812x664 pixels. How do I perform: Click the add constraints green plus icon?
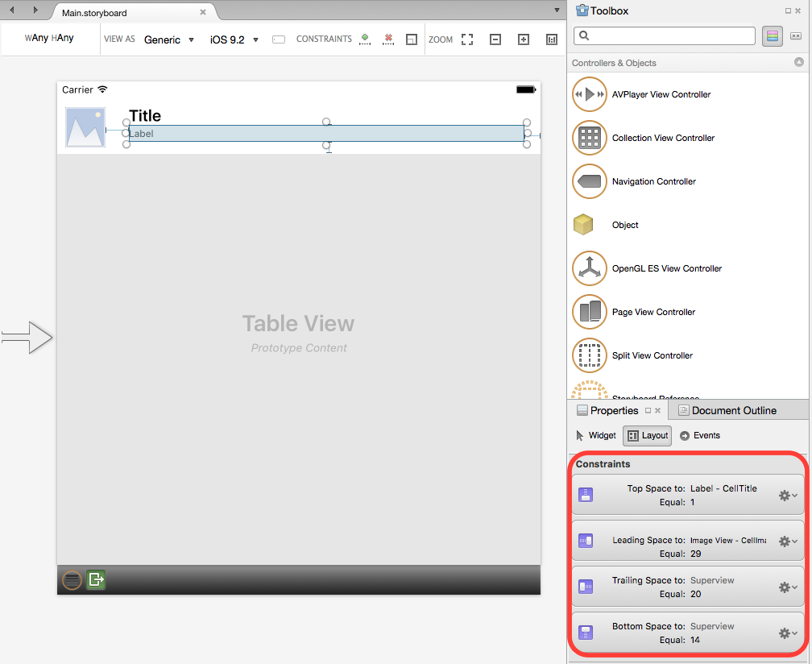pos(365,39)
